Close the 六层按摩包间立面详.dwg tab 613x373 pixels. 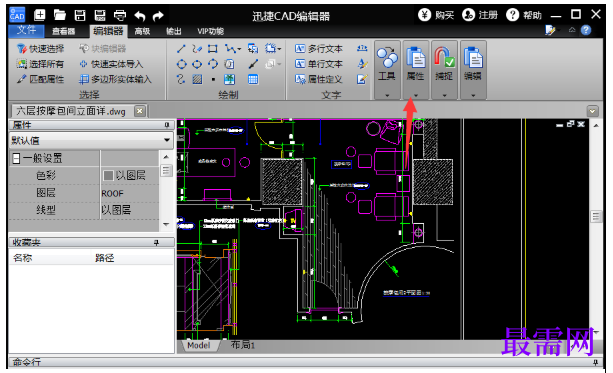[140, 111]
